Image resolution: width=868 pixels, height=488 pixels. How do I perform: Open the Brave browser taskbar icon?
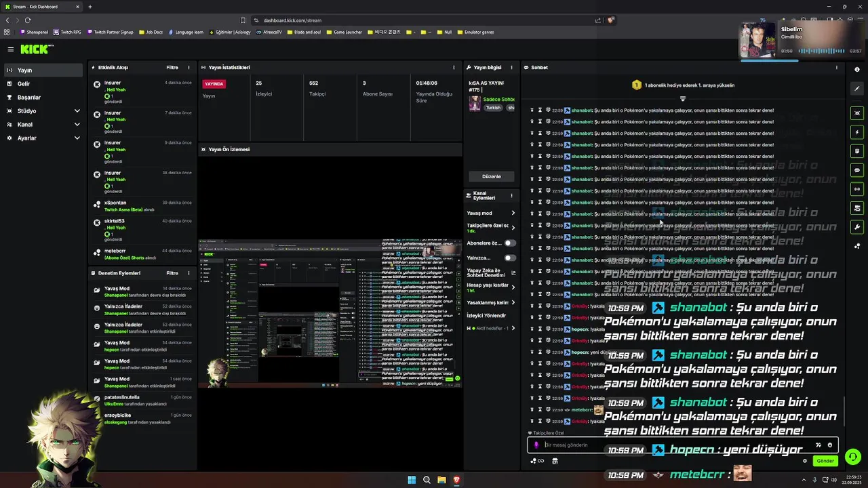[456, 480]
